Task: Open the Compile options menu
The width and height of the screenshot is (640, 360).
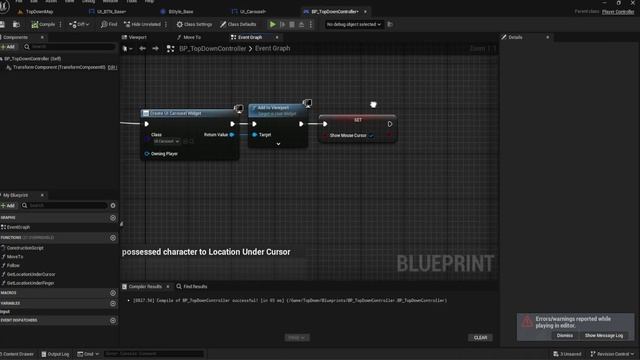Action: [60, 24]
